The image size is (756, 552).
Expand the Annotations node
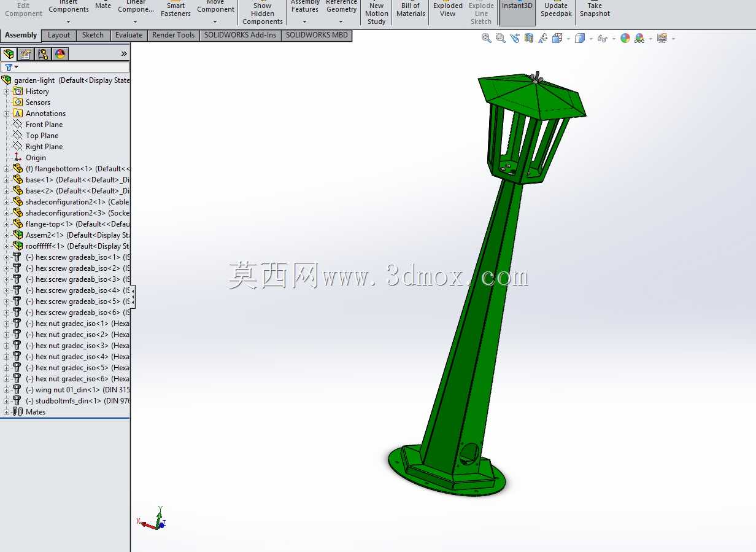coord(7,114)
